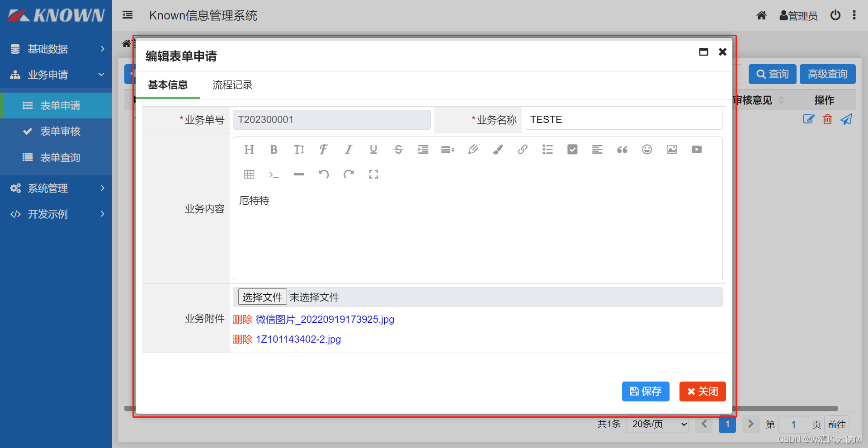
Task: Undo the last edit
Action: (324, 174)
